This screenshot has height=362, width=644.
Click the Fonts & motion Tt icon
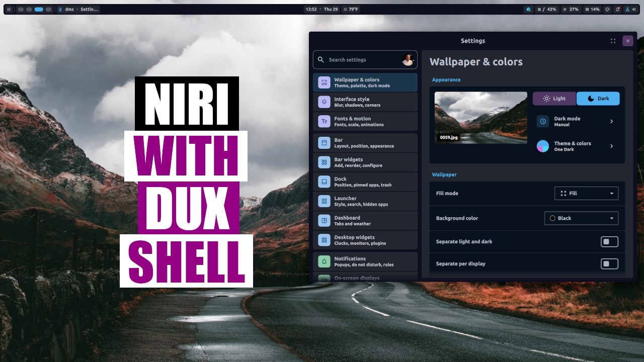pos(324,122)
